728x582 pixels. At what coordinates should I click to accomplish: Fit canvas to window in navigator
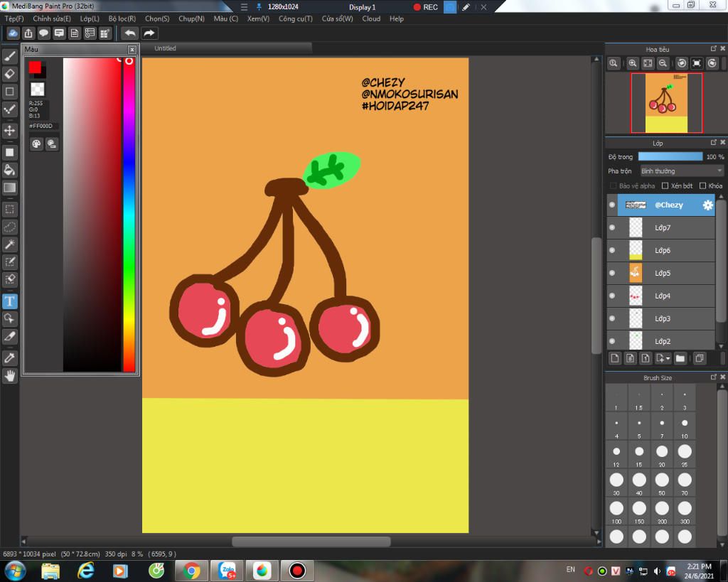click(648, 63)
